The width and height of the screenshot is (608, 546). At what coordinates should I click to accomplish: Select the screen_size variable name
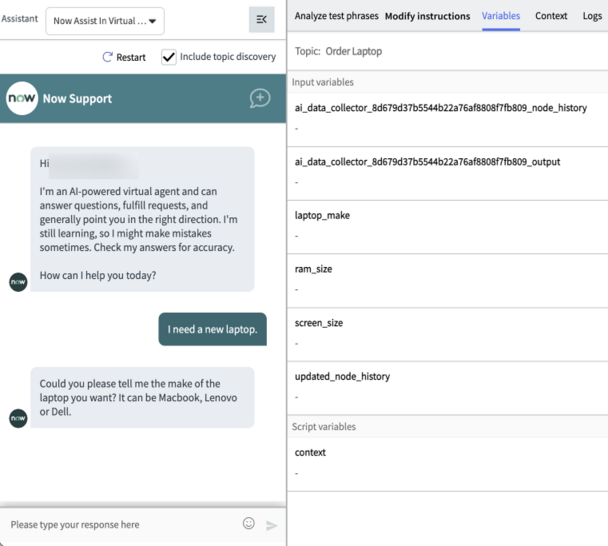click(319, 323)
